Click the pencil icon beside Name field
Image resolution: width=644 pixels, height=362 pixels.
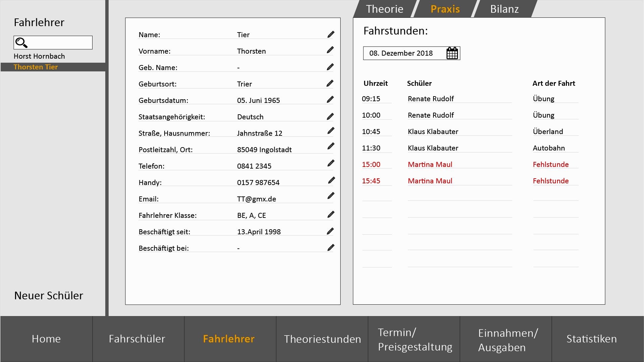[x=331, y=35]
